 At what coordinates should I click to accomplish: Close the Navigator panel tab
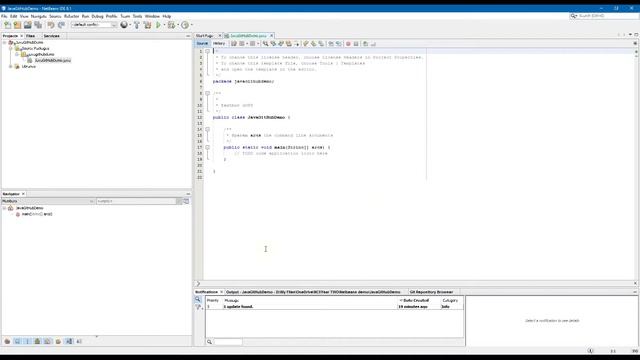coord(23,194)
